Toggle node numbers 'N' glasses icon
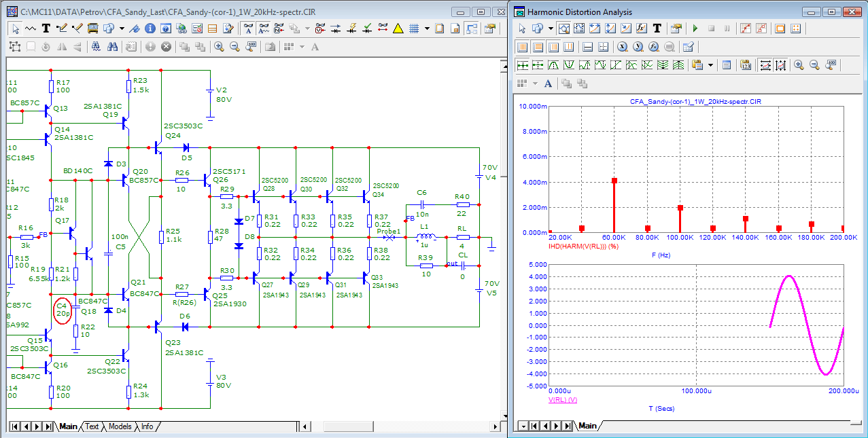The height and width of the screenshot is (438, 868). pos(279,29)
